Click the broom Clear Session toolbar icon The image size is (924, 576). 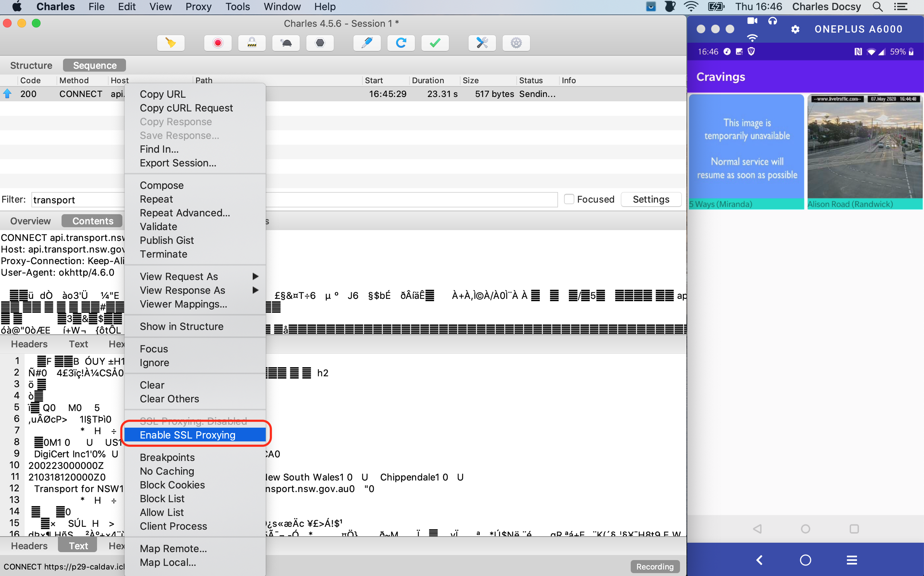click(x=171, y=43)
